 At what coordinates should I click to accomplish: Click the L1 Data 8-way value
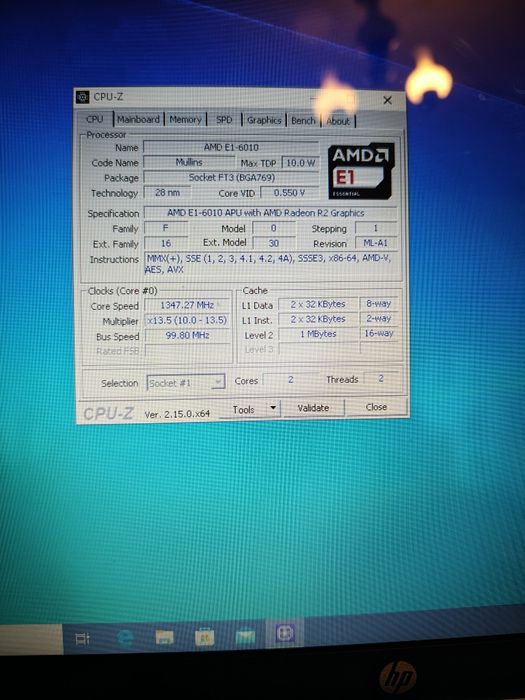click(x=379, y=304)
